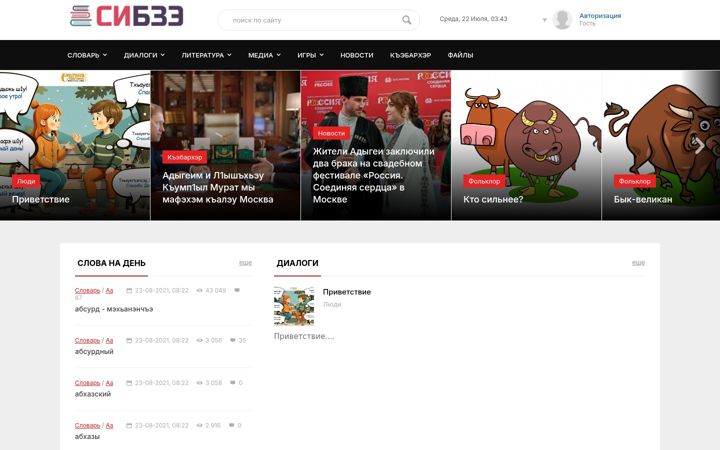Expand the СЛОВАРЬ menu
720x450 pixels.
(x=87, y=55)
